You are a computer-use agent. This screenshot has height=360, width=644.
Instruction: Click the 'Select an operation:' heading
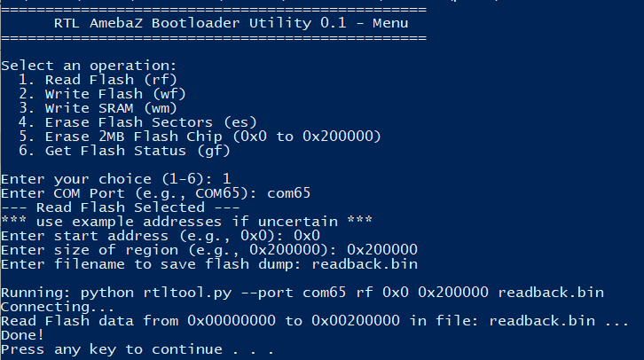pos(89,66)
